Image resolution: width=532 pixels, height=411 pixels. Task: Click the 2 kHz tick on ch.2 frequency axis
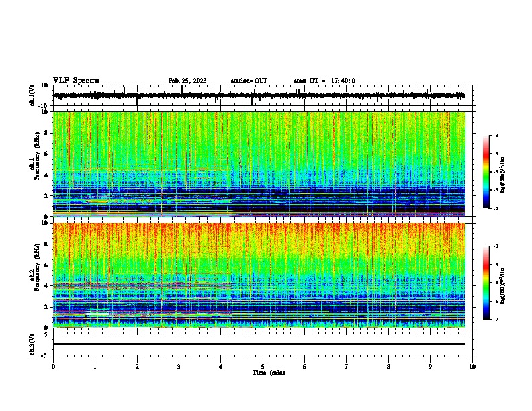click(47, 307)
